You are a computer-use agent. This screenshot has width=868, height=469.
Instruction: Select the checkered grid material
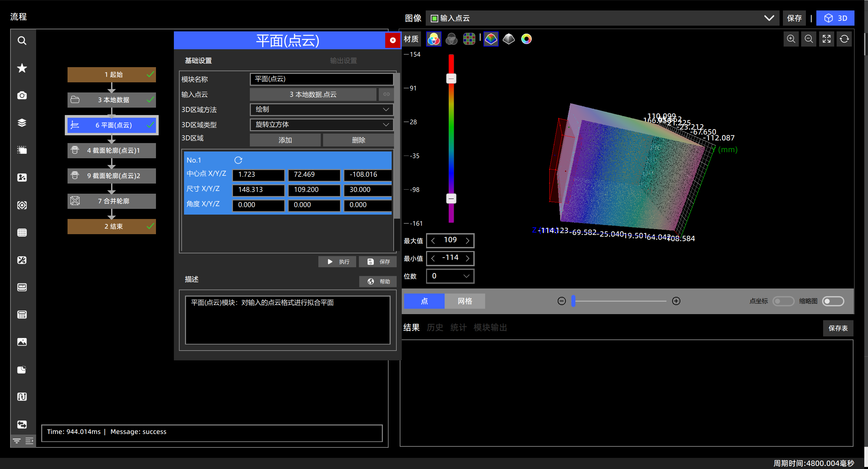click(469, 39)
